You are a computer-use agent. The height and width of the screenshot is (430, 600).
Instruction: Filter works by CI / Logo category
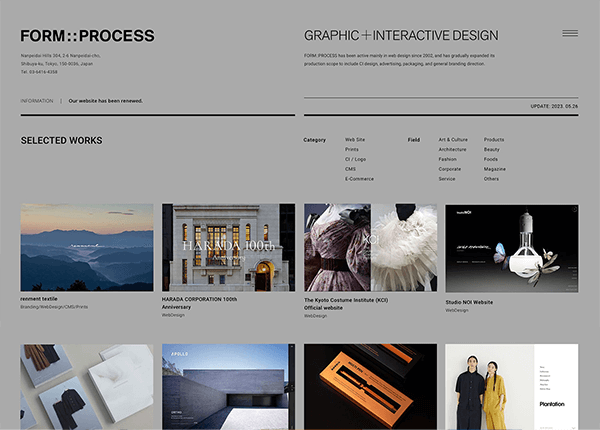click(355, 159)
